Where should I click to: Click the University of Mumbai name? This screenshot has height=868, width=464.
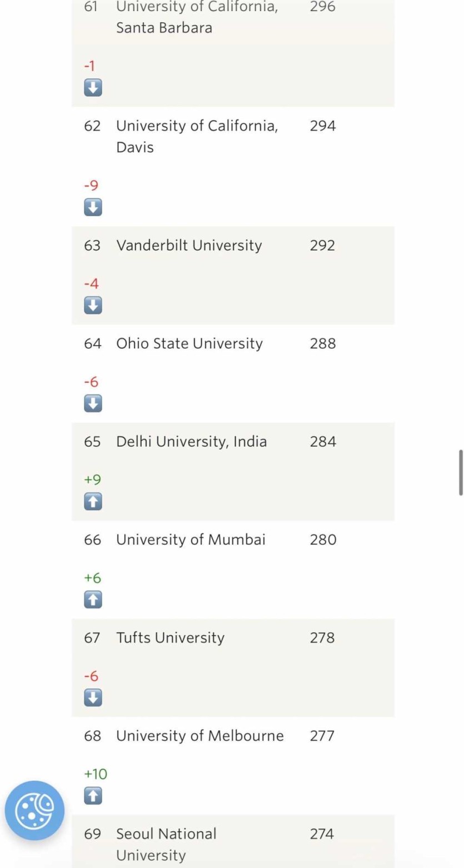coord(191,540)
